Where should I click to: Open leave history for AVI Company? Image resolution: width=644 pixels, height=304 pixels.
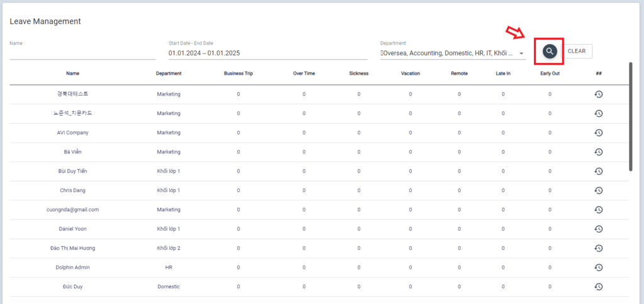599,133
